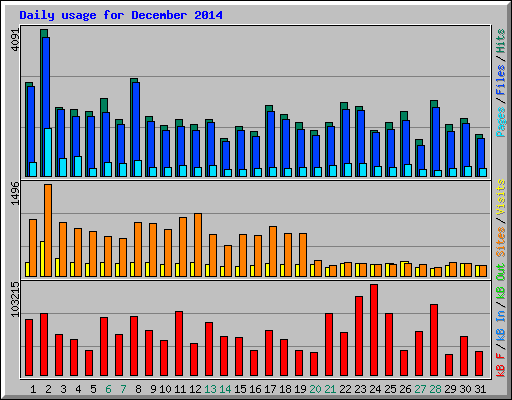Click day 24 on the x-axis
Image resolution: width=512 pixels, height=400 pixels.
pos(375,389)
